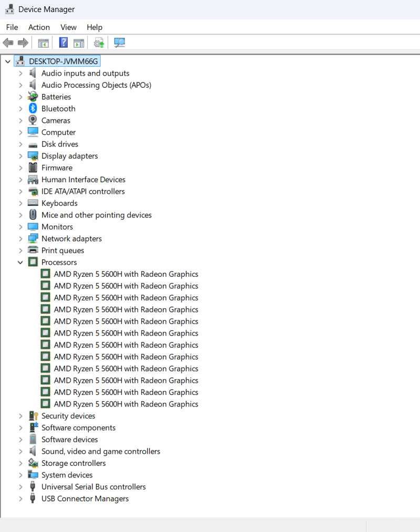Expand Audio inputs and outputs
Screen dimensions: 420x532
[x=20, y=74]
